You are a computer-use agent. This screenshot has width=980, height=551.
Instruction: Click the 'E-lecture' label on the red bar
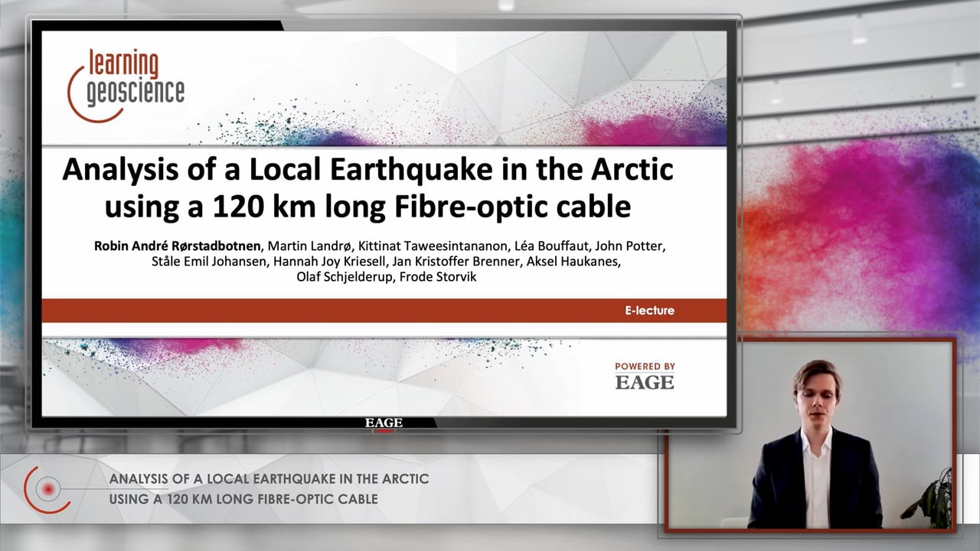point(649,311)
